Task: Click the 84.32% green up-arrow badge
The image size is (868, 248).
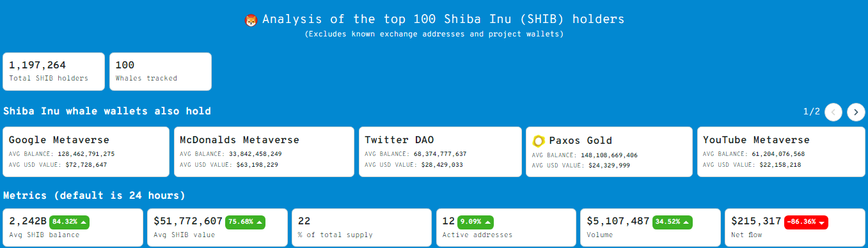Action: [x=69, y=222]
